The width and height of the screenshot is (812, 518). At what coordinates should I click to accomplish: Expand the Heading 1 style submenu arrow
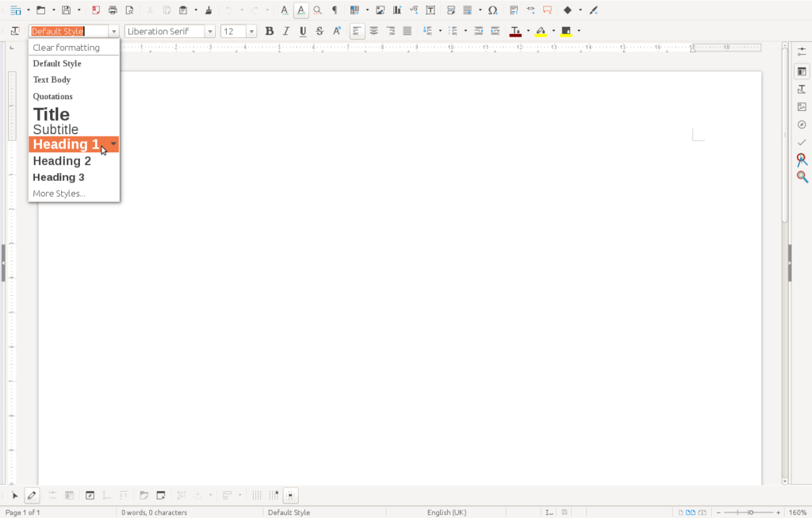click(113, 144)
